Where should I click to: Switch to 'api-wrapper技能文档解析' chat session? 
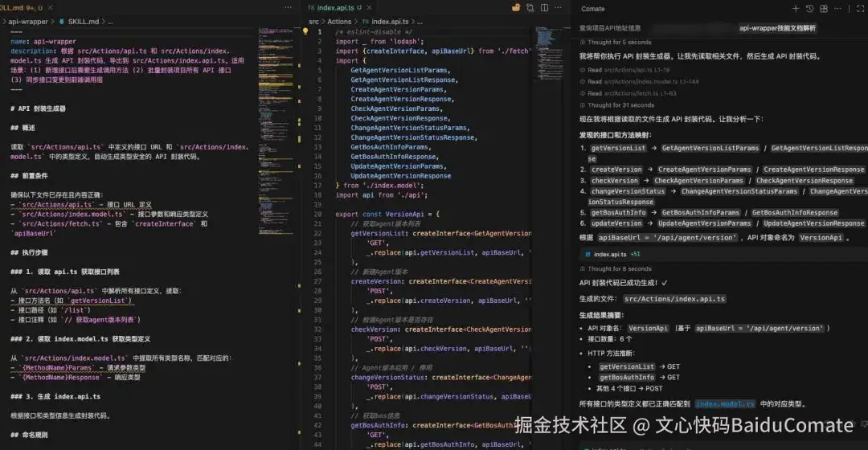click(x=777, y=28)
